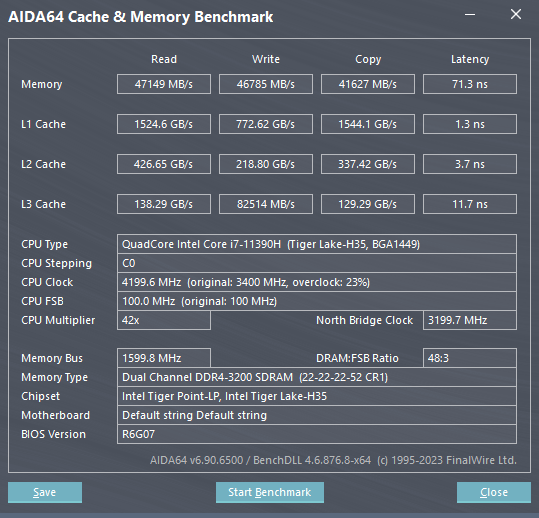Click the Start Benchmark button

point(270,492)
